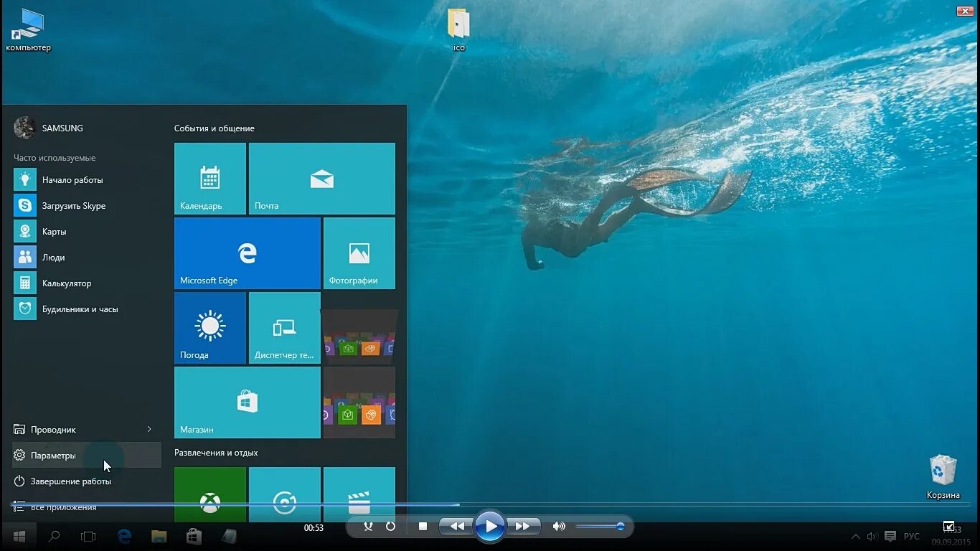Screen dimensions: 980x551
Task: Open Get Started (Начало работы)
Action: 86,180
